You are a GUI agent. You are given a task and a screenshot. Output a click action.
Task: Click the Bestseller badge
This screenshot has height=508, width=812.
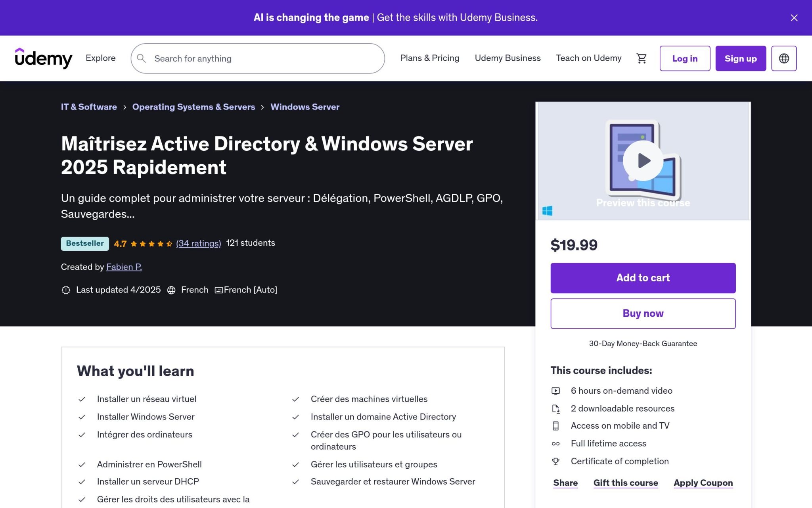(x=85, y=243)
